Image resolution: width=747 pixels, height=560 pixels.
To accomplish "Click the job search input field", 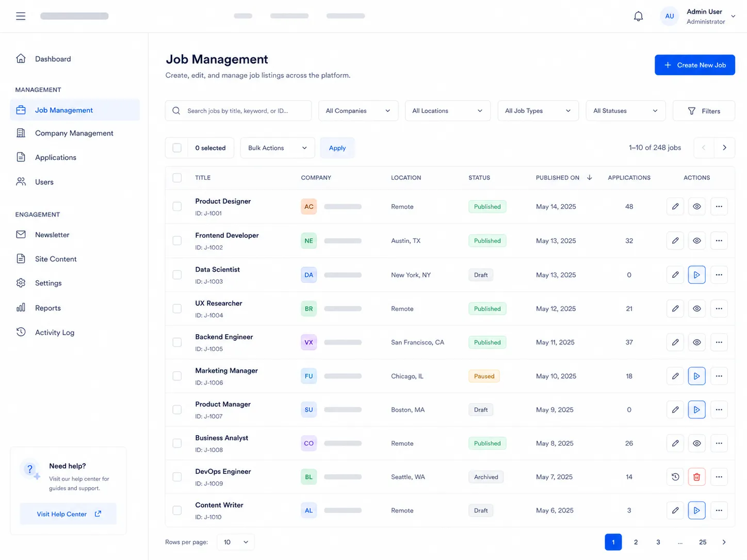I will 238,111.
